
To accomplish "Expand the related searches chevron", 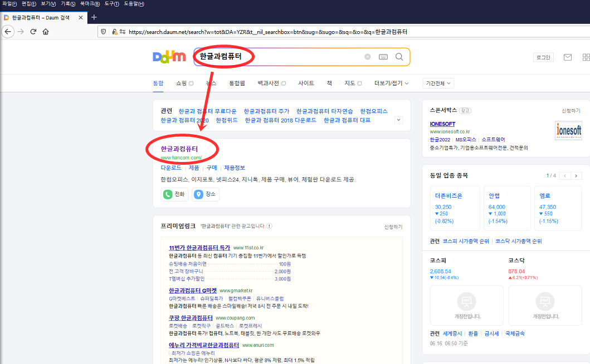I will 398,120.
